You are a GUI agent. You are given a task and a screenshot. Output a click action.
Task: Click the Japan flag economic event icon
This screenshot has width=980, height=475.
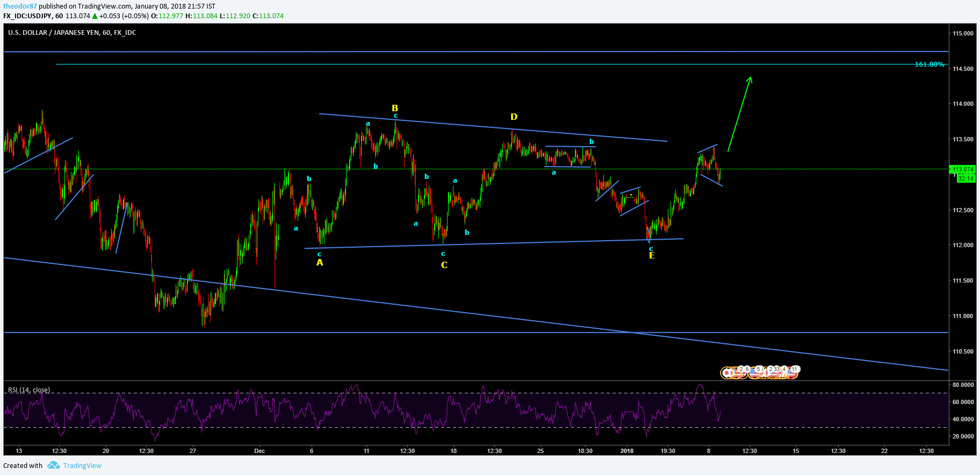[x=726, y=373]
